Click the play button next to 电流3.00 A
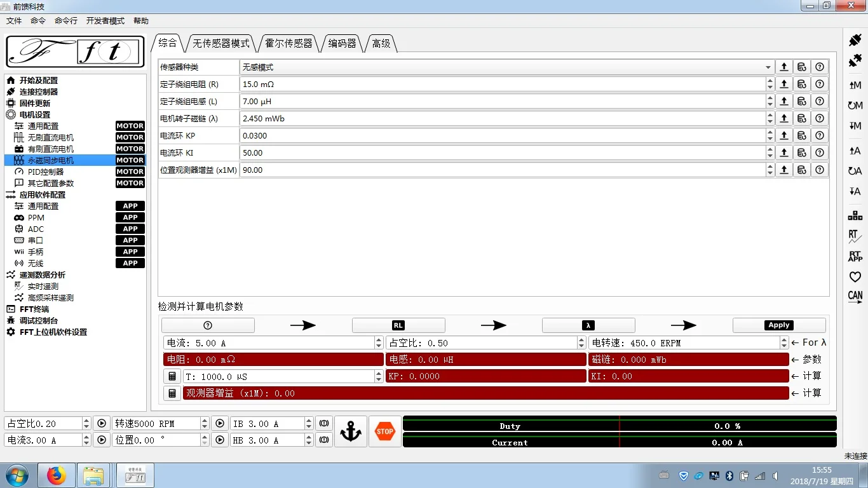This screenshot has height=488, width=868. 102,440
